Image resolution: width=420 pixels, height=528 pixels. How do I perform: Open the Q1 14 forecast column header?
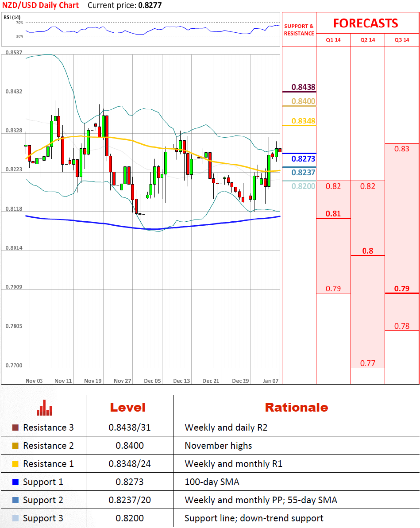pyautogui.click(x=333, y=40)
